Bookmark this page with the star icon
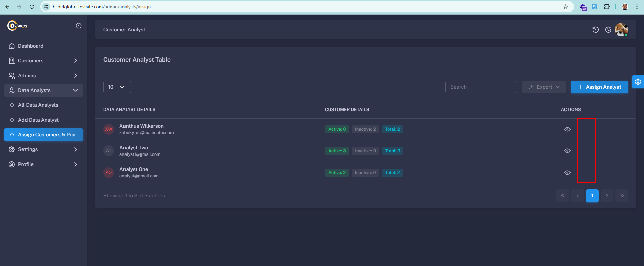Screen dimensions: 644x266 coord(565,7)
